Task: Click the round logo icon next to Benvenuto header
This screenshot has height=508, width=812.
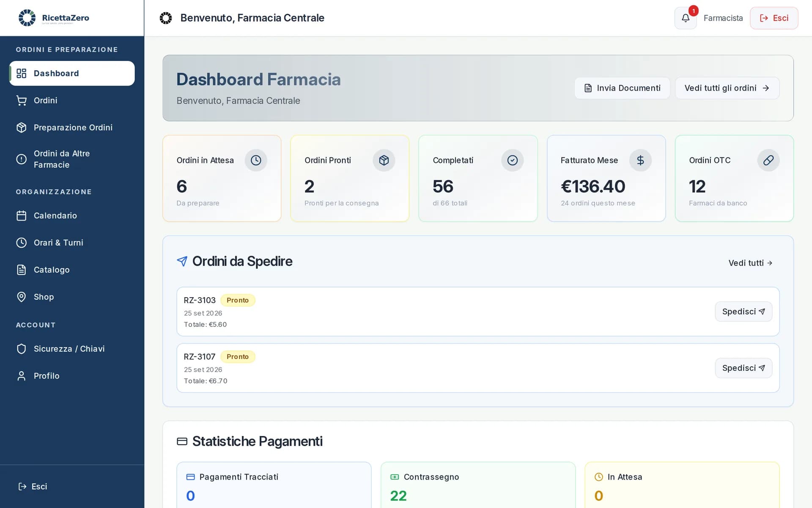Action: (166, 18)
